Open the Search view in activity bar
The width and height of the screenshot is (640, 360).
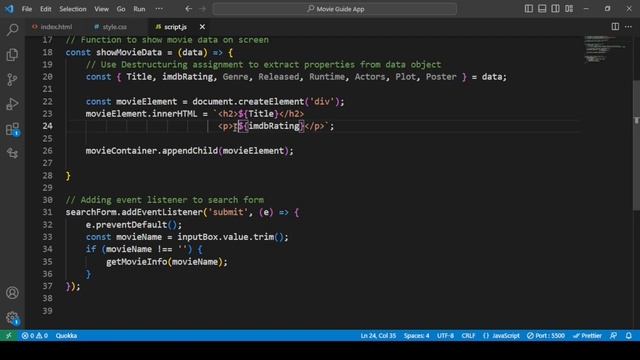(x=12, y=29)
